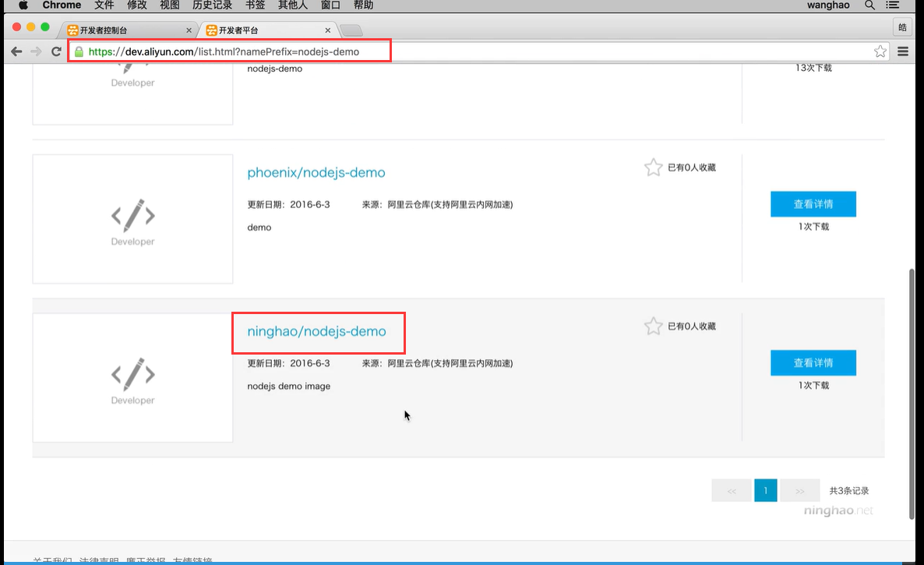
Task: Switch to the 开发者平台 tab
Action: [x=268, y=30]
